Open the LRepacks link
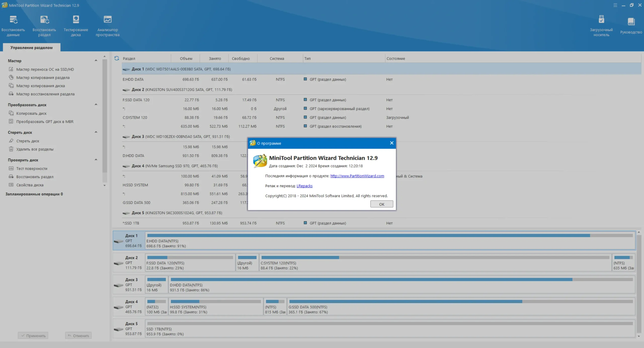The height and width of the screenshot is (348, 644). [x=304, y=186]
